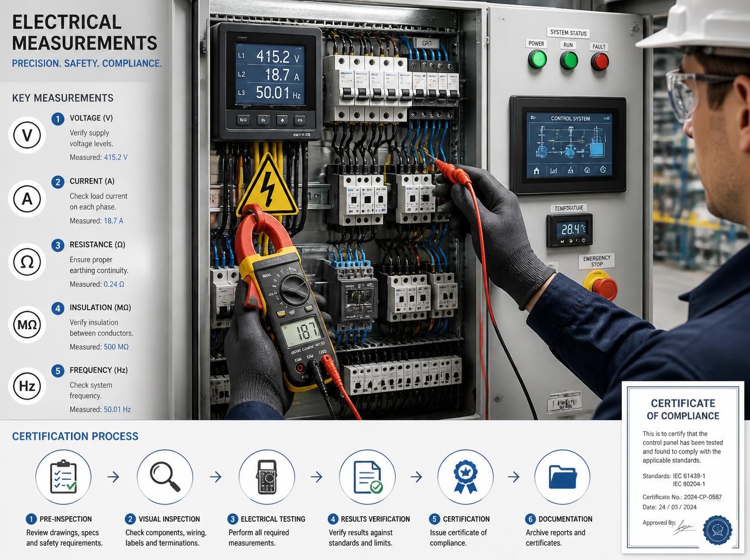
Task: Click the PRE-INSPECTION step heading
Action: [x=65, y=519]
